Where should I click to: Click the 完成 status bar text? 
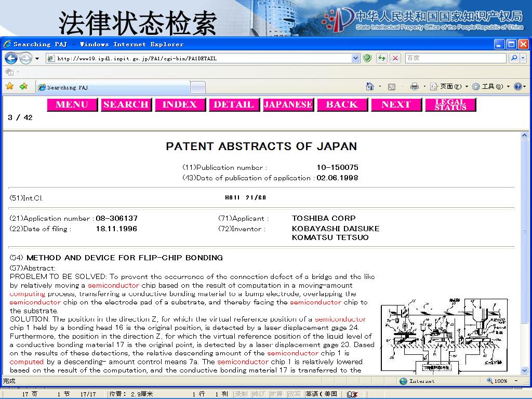tap(9, 381)
